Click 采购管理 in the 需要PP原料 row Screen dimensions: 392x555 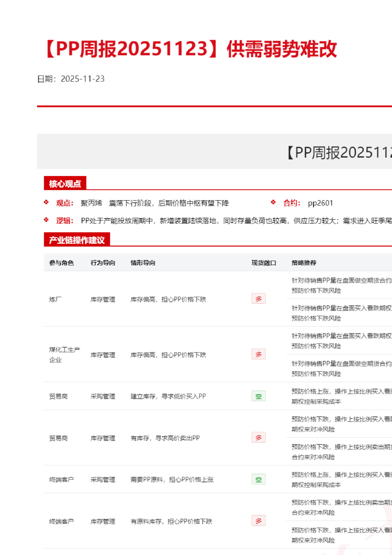coord(103,479)
